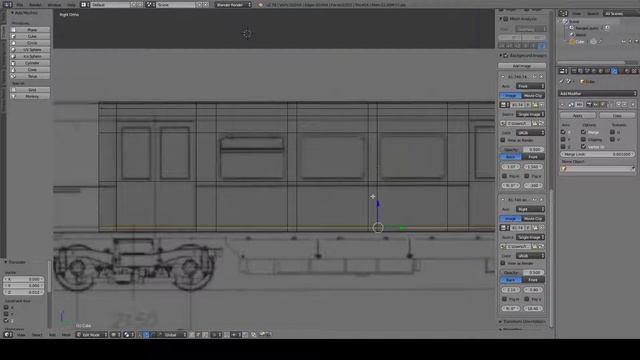
Task: Toggle mirror modifier Merge checkbox
Action: [583, 132]
